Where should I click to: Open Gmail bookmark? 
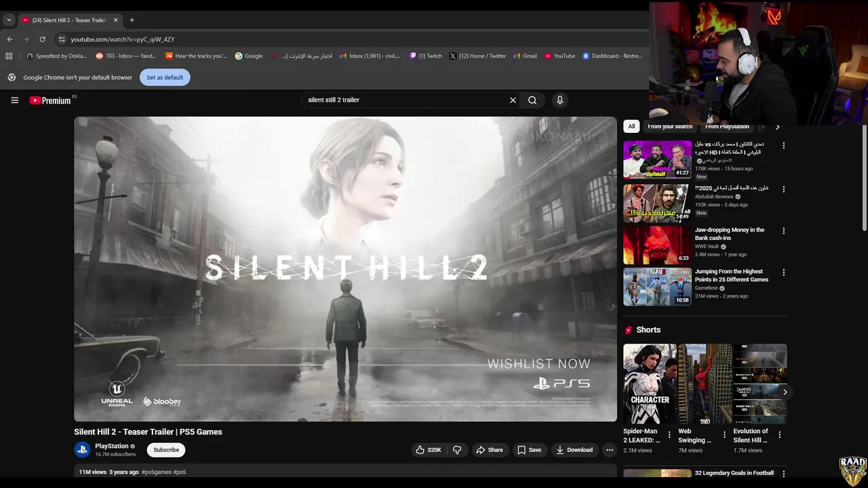click(x=525, y=56)
